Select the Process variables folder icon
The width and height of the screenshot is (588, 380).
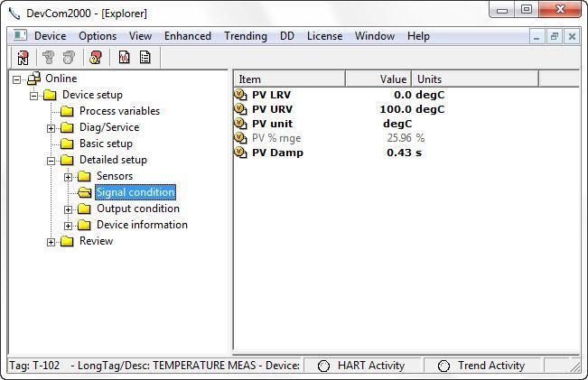[67, 111]
